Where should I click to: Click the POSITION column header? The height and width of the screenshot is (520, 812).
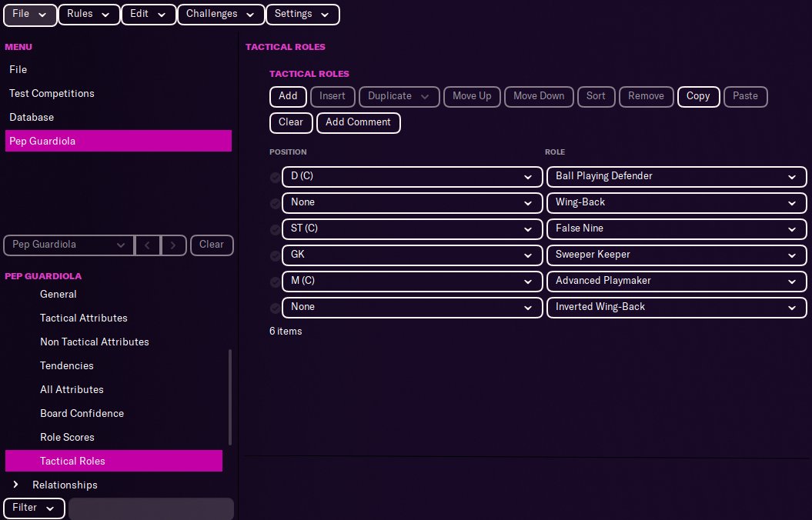(288, 152)
